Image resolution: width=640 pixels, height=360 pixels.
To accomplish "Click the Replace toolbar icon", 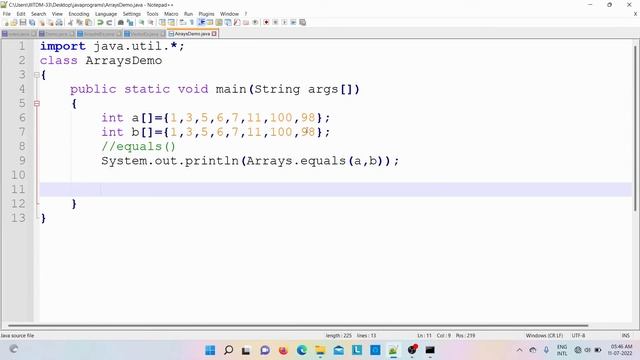I will 130,22.
